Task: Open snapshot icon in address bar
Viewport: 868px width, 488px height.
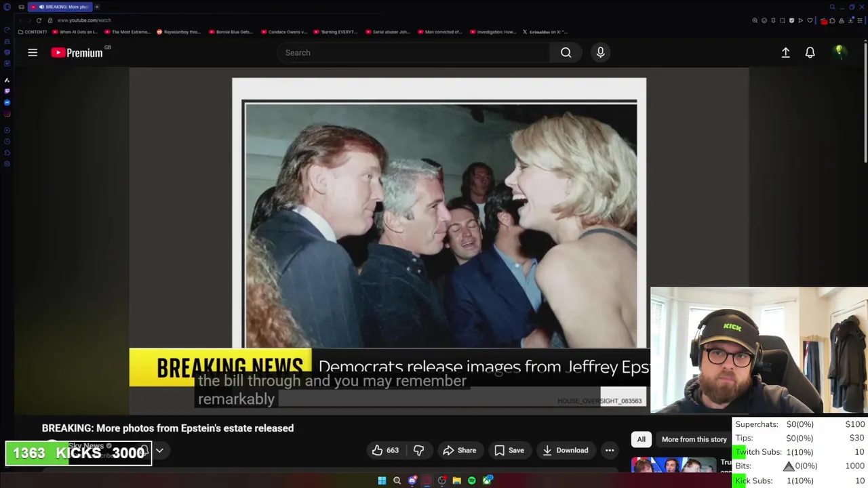Action: 783,20
